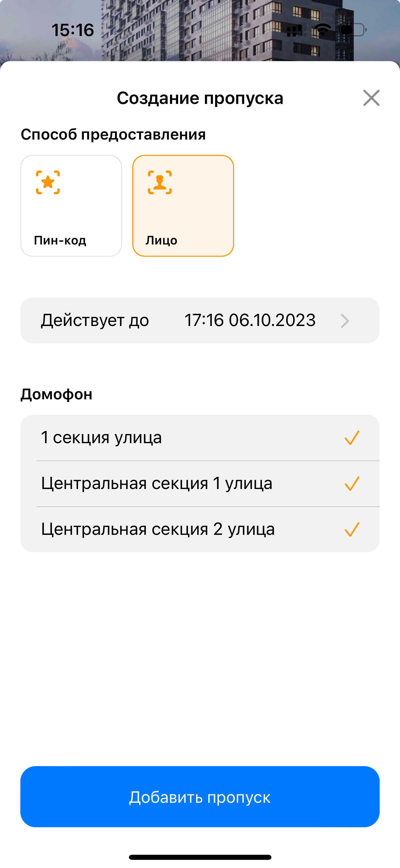
Task: Tap the home indicator bar
Action: point(200,857)
